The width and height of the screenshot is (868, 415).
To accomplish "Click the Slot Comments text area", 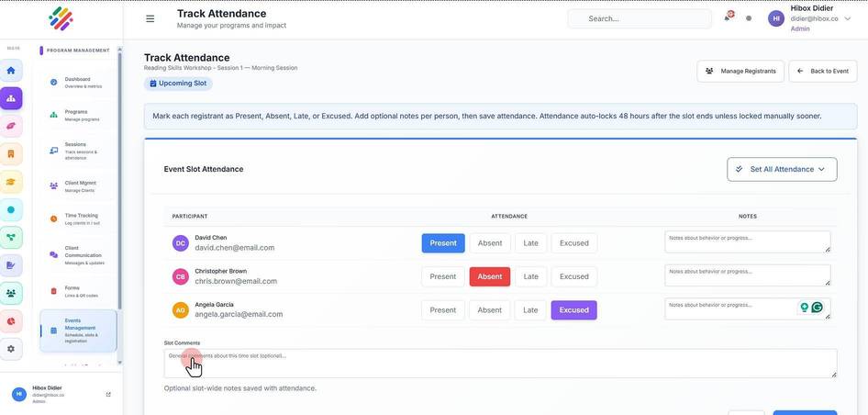I will point(500,364).
